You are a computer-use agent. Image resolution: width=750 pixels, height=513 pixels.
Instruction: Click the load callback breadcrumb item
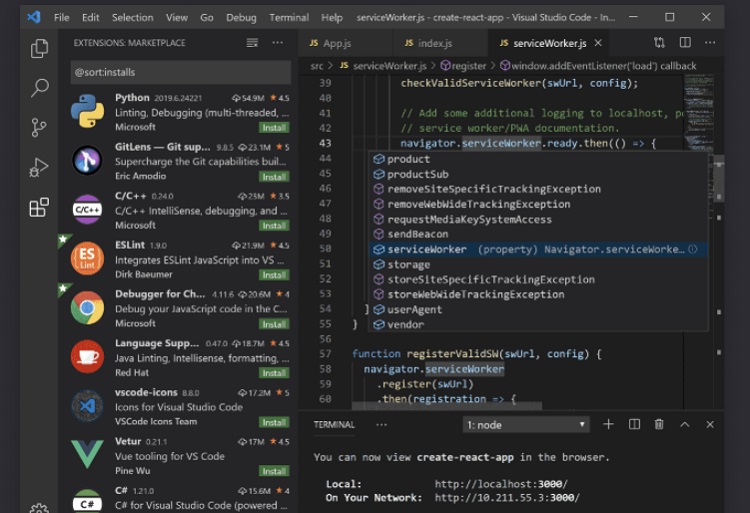coord(598,66)
